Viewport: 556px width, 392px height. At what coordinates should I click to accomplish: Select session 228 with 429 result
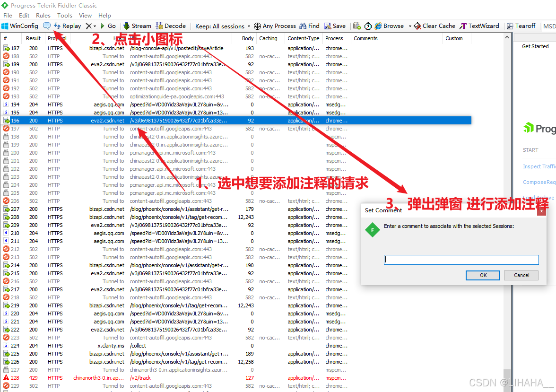237,378
